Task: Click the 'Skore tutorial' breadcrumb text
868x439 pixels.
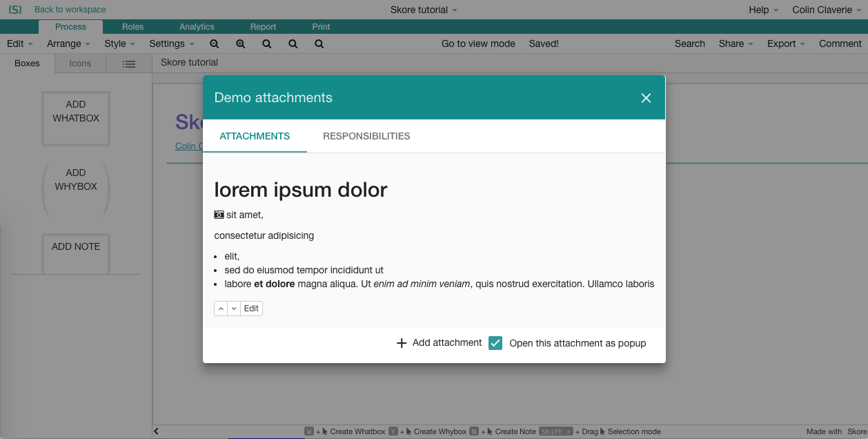Action: [189, 62]
